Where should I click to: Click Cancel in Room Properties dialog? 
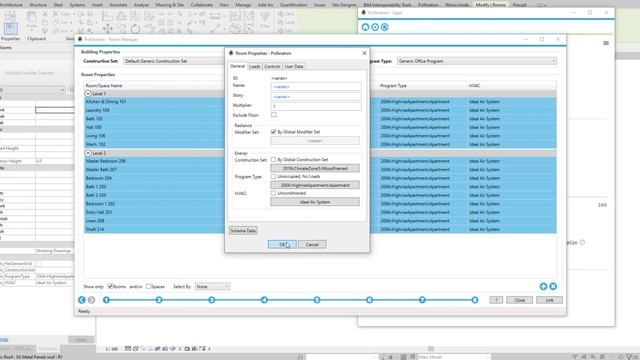point(312,244)
